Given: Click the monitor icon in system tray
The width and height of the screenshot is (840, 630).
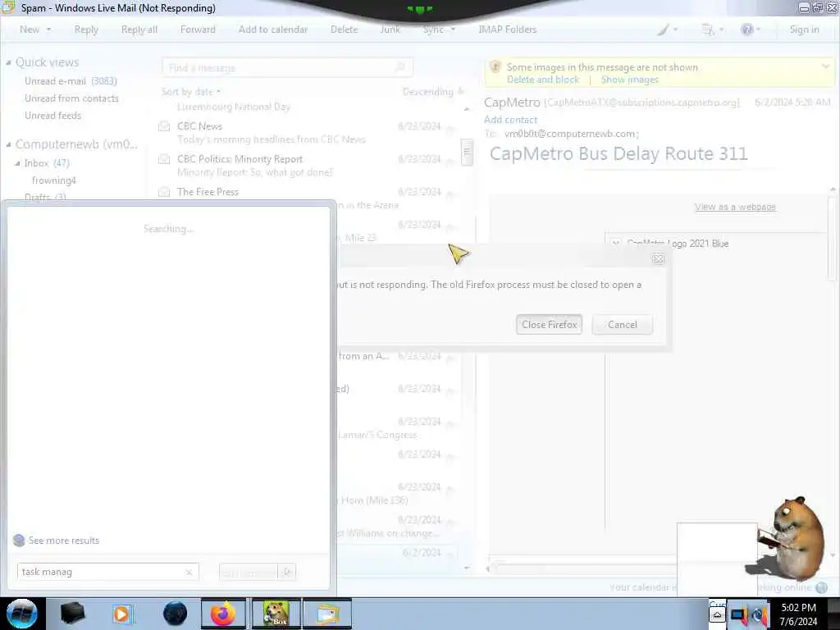Looking at the screenshot, I should 738,615.
